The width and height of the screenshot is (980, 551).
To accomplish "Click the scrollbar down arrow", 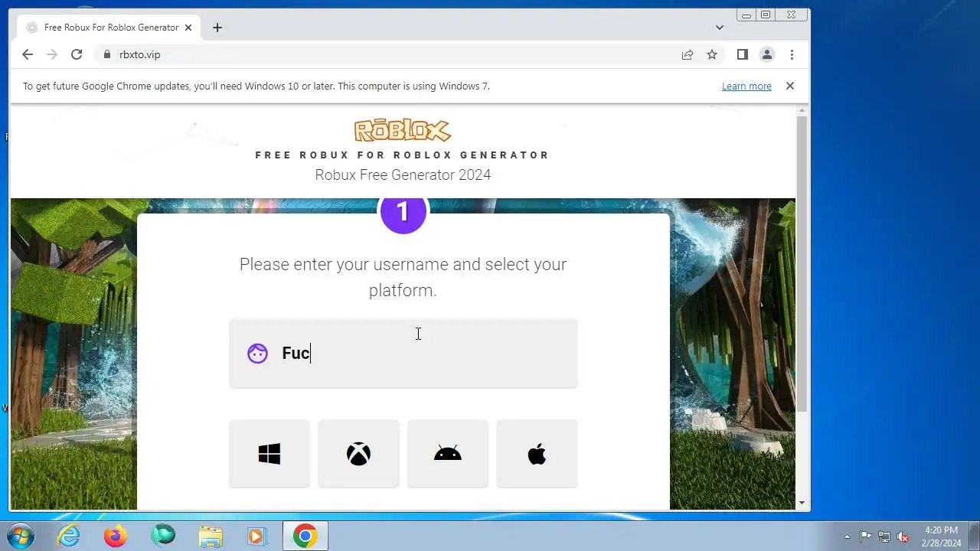I will click(x=802, y=503).
